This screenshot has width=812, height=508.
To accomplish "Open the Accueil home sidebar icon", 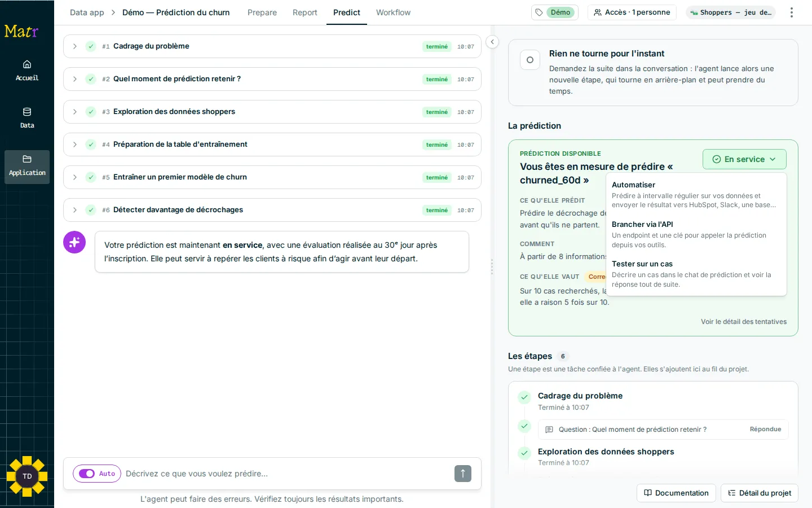I will click(x=27, y=71).
